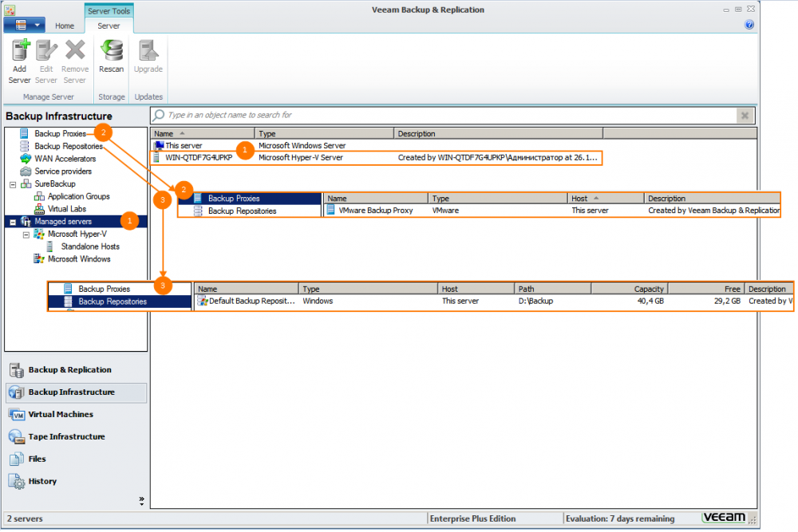The width and height of the screenshot is (798, 532).
Task: Open the Backup Infrastructure view
Action: [76, 392]
